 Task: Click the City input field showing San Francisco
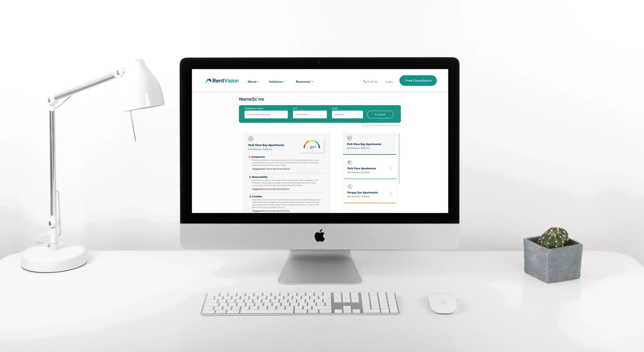(309, 114)
